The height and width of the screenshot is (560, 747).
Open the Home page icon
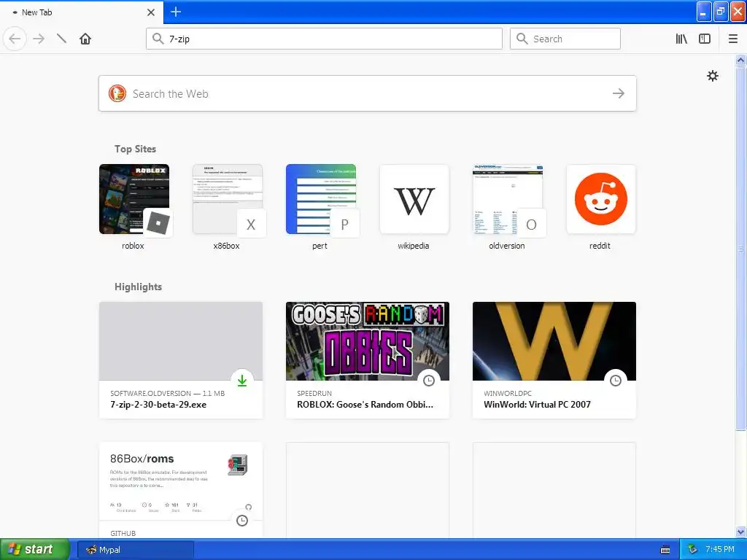pyautogui.click(x=85, y=39)
